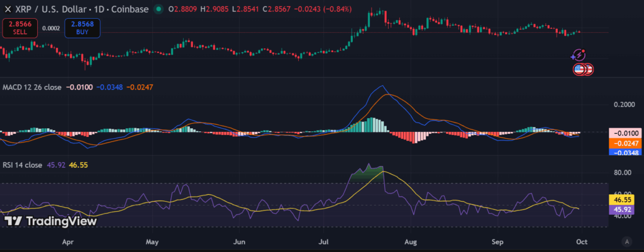Open the purple lightning news flash icon
Viewport: 644px width, 252px height.
point(579,56)
